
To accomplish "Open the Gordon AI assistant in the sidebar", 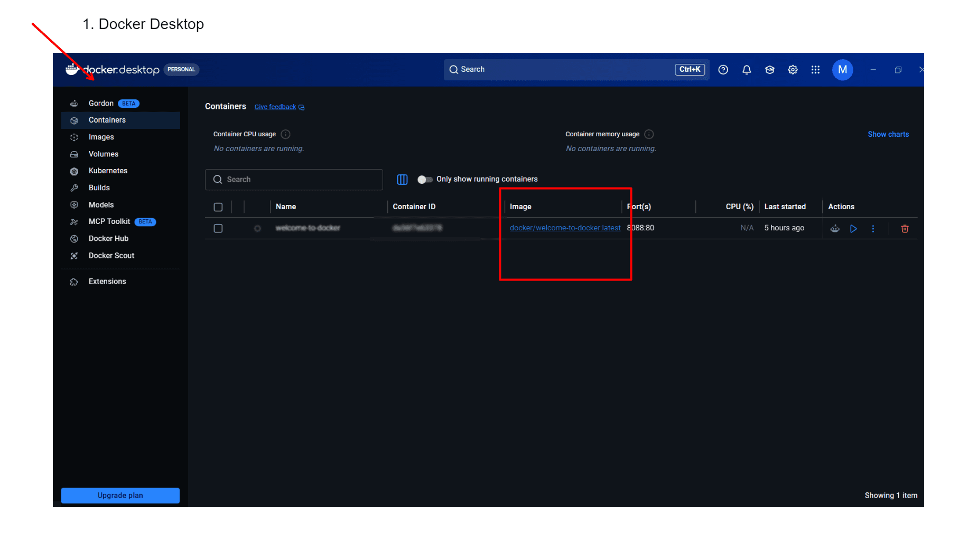I will pos(101,104).
